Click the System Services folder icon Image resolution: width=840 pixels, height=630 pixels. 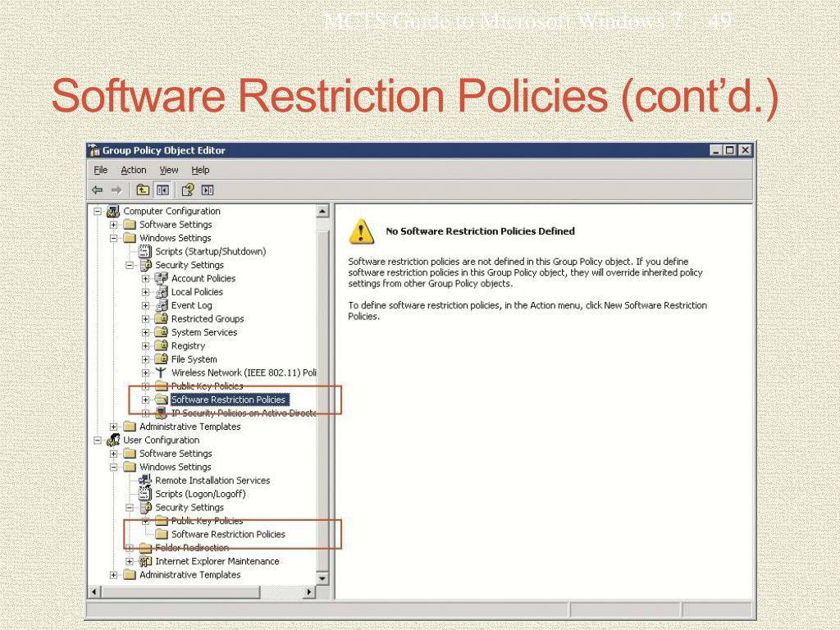[162, 332]
